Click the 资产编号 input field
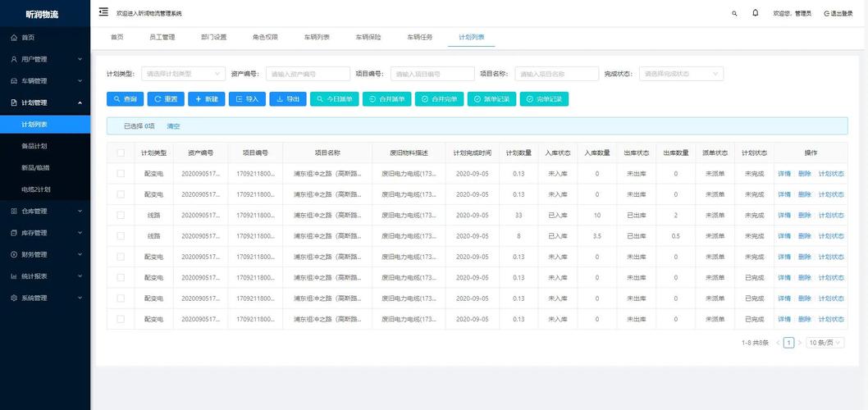The height and width of the screenshot is (410, 868). point(308,74)
